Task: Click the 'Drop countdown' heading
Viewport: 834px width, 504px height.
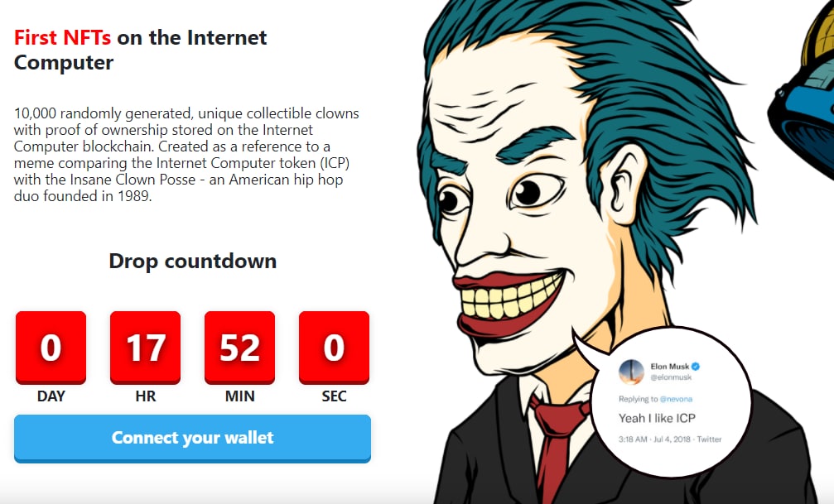Action: pos(192,261)
